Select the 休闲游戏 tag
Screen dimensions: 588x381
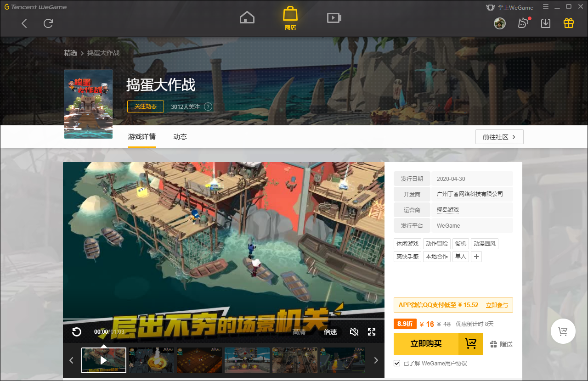pos(407,243)
